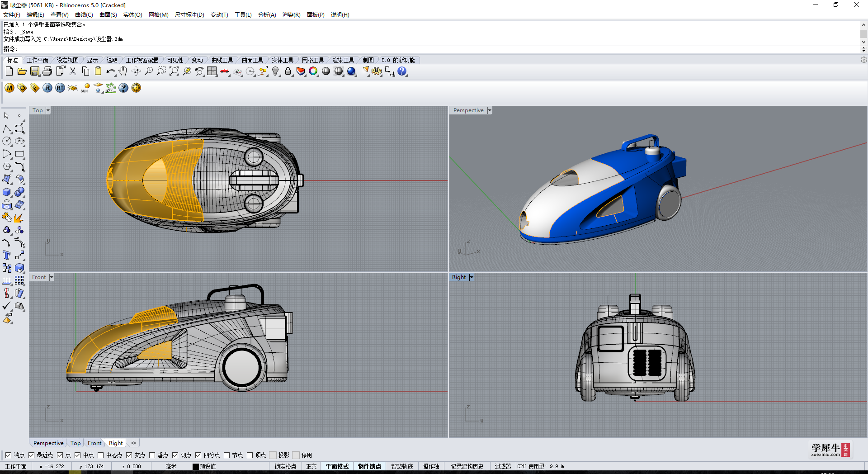Toggle 平面模式 in the status bar
The image size is (868, 474).
click(337, 466)
